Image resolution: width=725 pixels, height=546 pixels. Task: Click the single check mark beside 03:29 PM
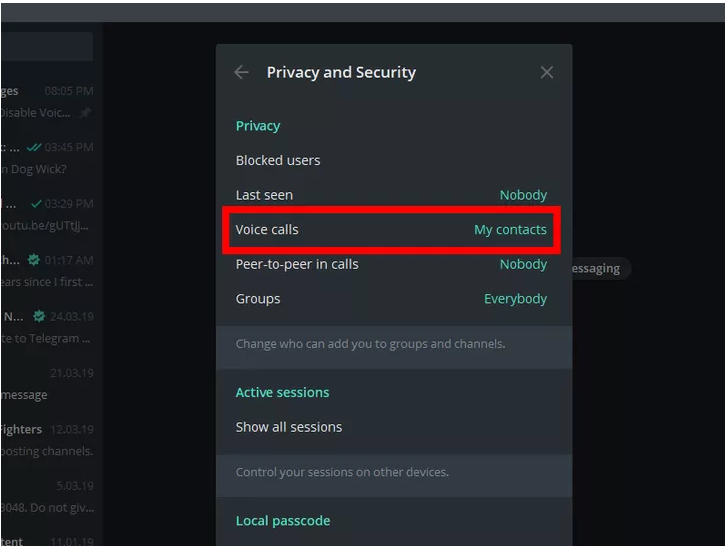click(36, 204)
